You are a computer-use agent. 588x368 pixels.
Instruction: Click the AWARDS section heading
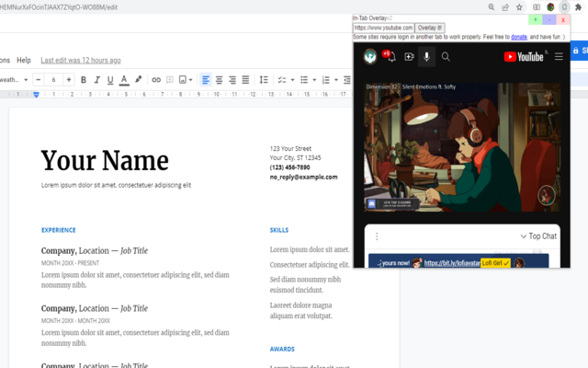point(282,350)
